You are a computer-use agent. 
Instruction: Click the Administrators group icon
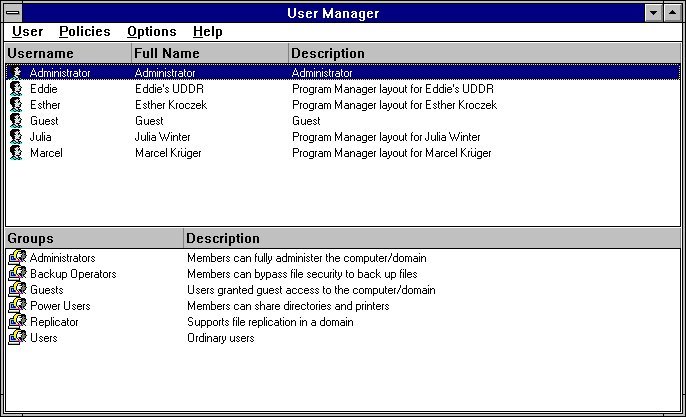tap(17, 258)
